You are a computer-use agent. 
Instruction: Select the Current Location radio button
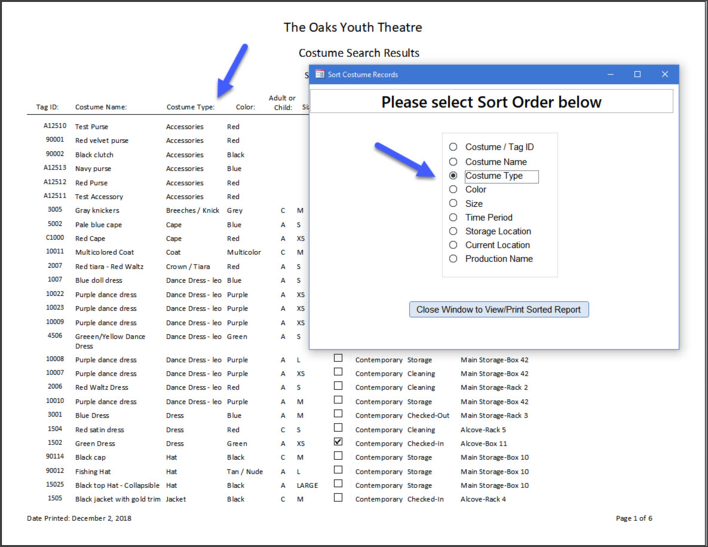453,245
